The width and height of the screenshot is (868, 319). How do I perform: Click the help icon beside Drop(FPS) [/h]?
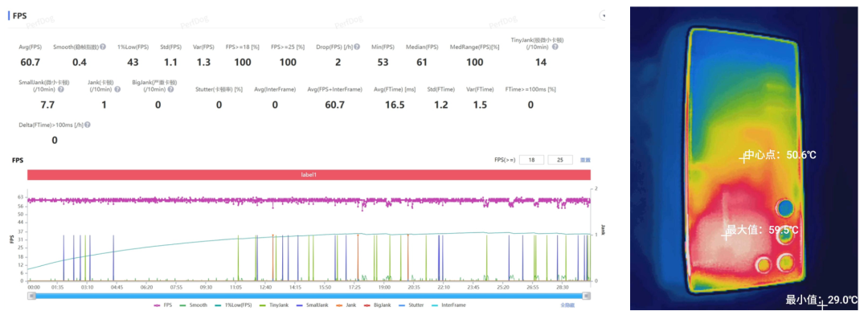[x=357, y=47]
